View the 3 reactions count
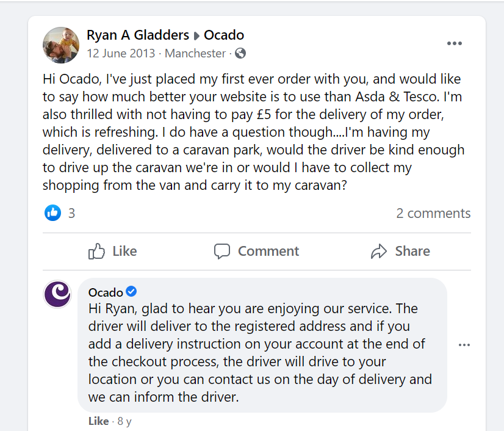This screenshot has height=431, width=504. click(x=71, y=213)
